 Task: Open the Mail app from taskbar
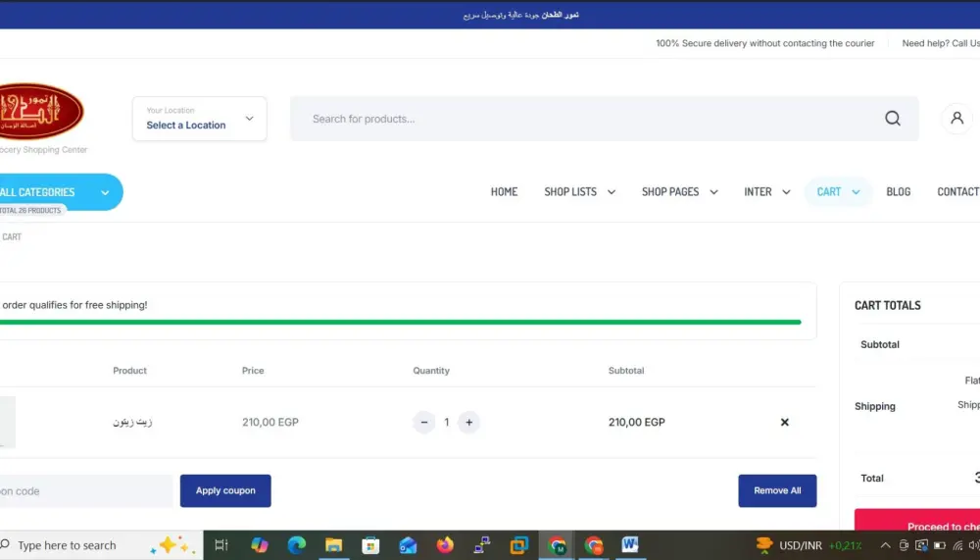click(408, 545)
